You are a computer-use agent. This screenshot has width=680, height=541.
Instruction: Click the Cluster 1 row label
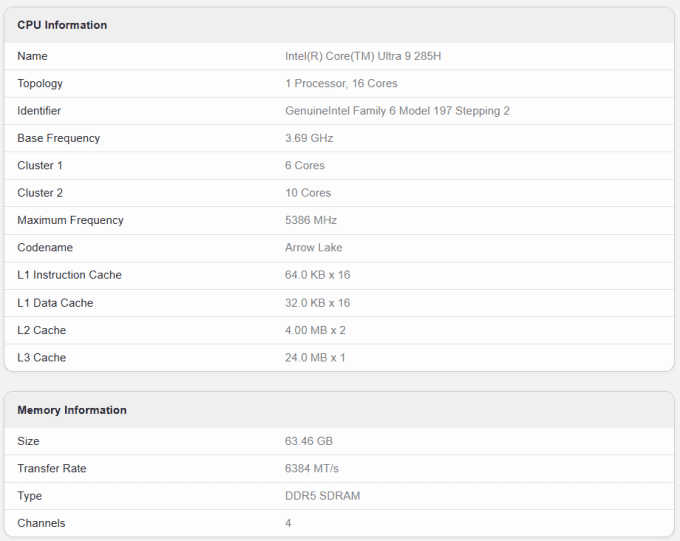[40, 166]
